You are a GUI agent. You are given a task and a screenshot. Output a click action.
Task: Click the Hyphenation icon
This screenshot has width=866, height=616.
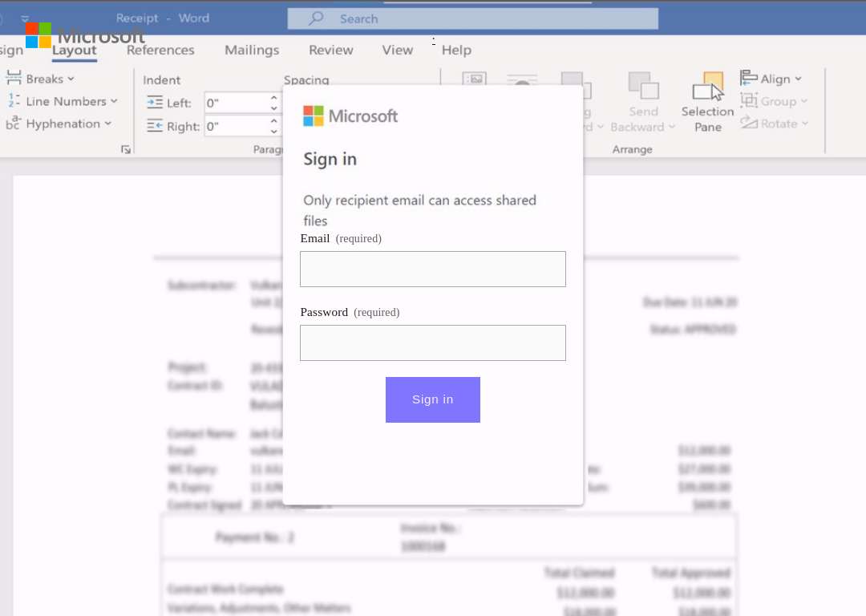coord(14,123)
